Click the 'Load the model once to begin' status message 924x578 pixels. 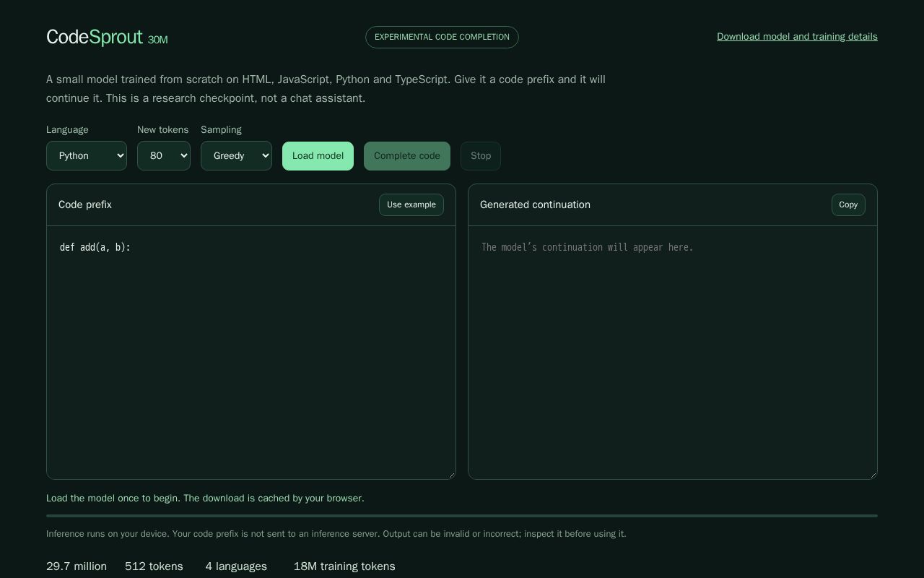pos(205,499)
